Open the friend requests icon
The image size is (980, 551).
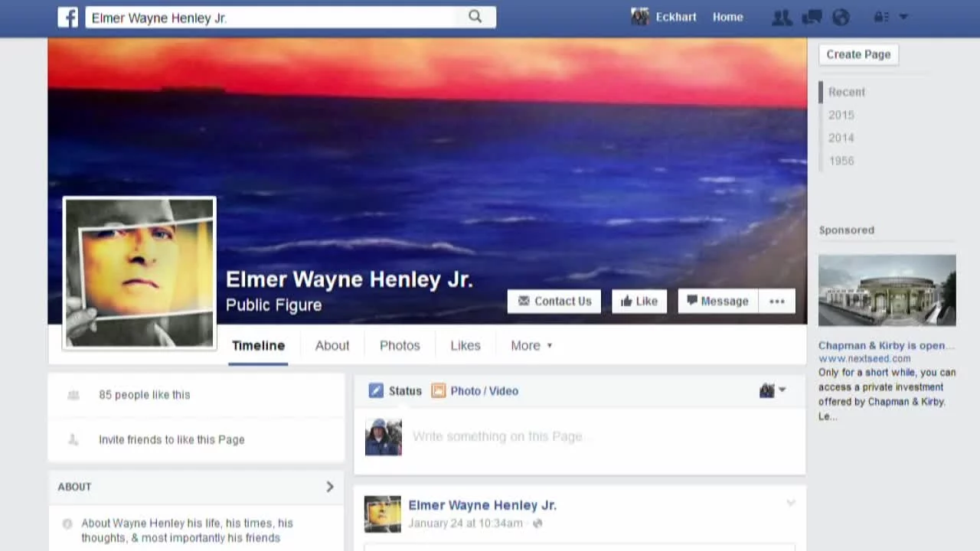pyautogui.click(x=782, y=17)
